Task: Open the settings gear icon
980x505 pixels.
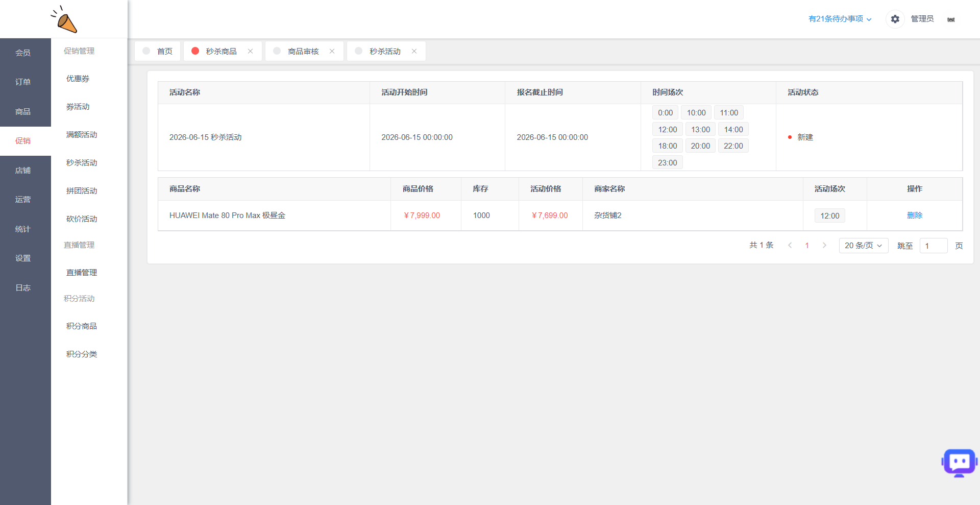Action: [895, 19]
